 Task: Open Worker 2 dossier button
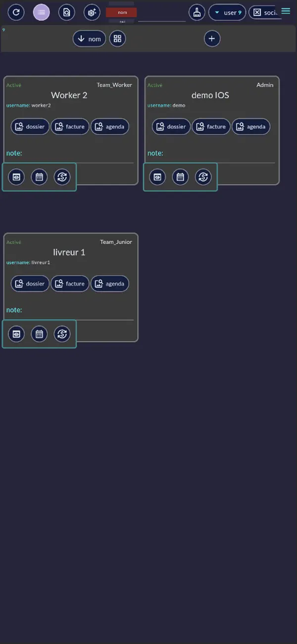30,126
